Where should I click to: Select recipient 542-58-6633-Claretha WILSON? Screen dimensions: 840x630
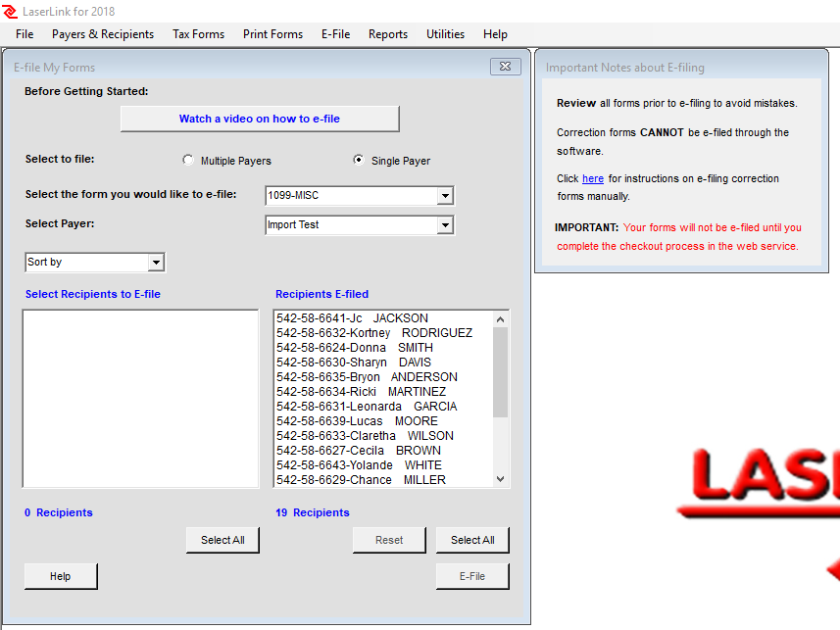[x=383, y=436]
